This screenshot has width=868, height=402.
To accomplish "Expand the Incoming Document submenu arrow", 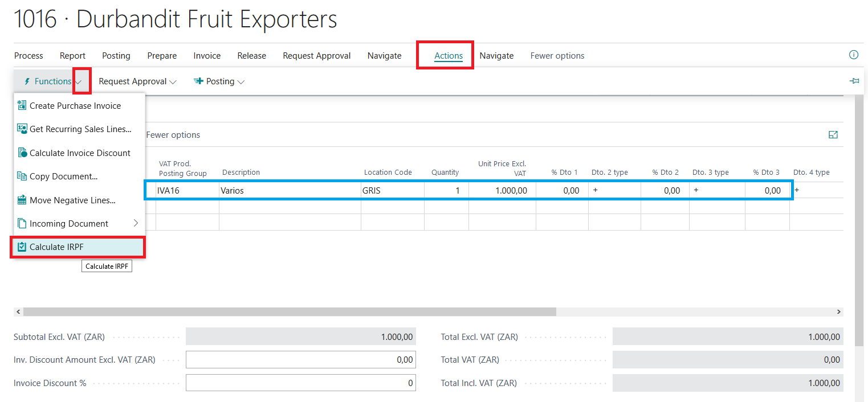I will 136,223.
